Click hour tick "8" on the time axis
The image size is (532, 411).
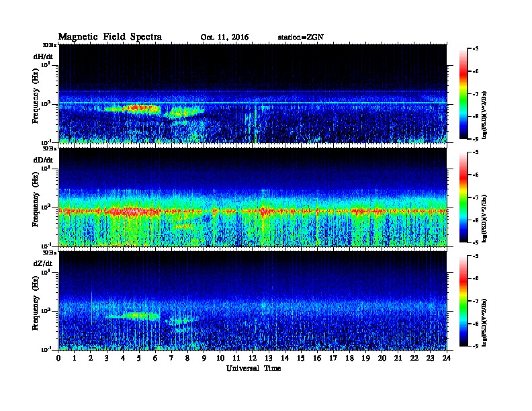pyautogui.click(x=188, y=359)
